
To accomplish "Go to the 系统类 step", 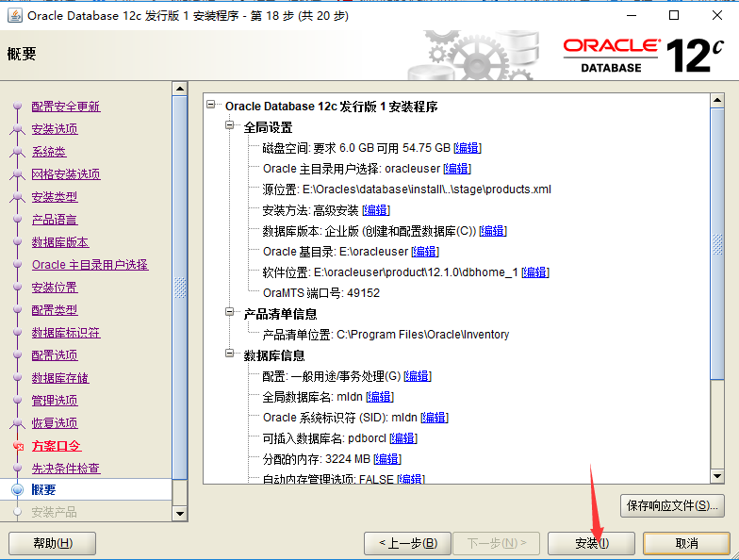I will (x=49, y=152).
